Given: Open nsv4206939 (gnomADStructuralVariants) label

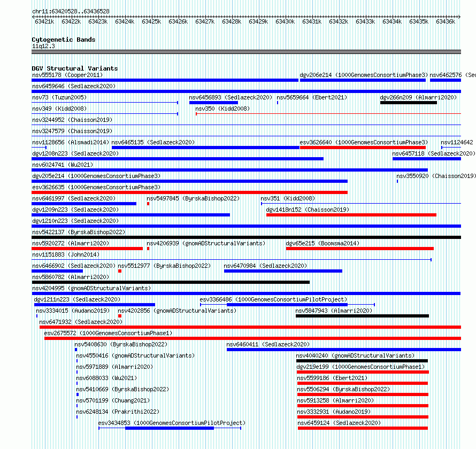Looking at the screenshot, I should (x=206, y=243).
